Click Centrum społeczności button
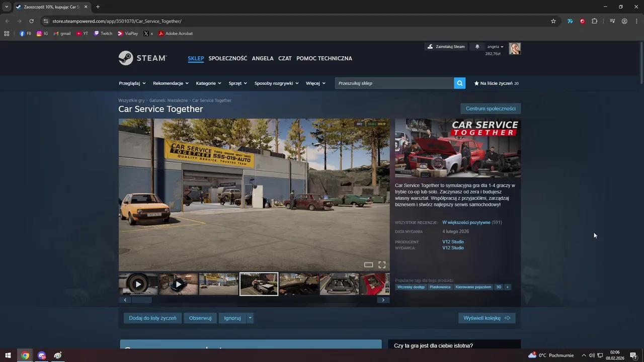644x362 pixels. click(x=491, y=109)
